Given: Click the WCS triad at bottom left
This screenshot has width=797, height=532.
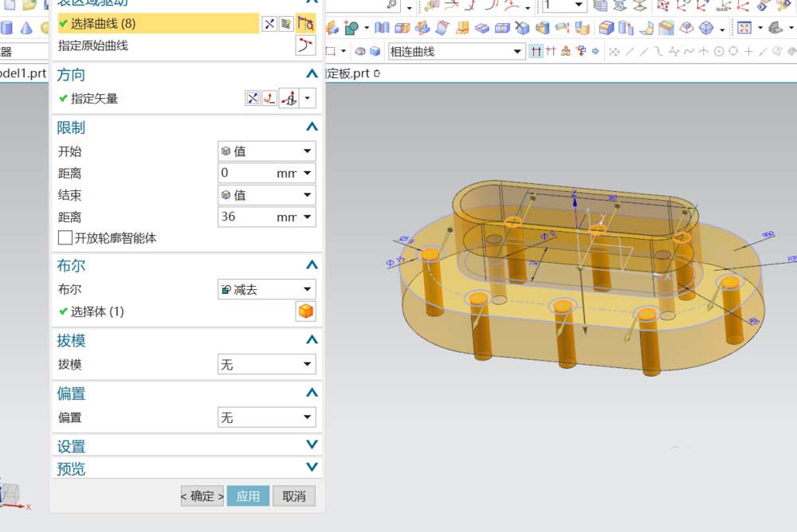Looking at the screenshot, I should click(x=10, y=495).
